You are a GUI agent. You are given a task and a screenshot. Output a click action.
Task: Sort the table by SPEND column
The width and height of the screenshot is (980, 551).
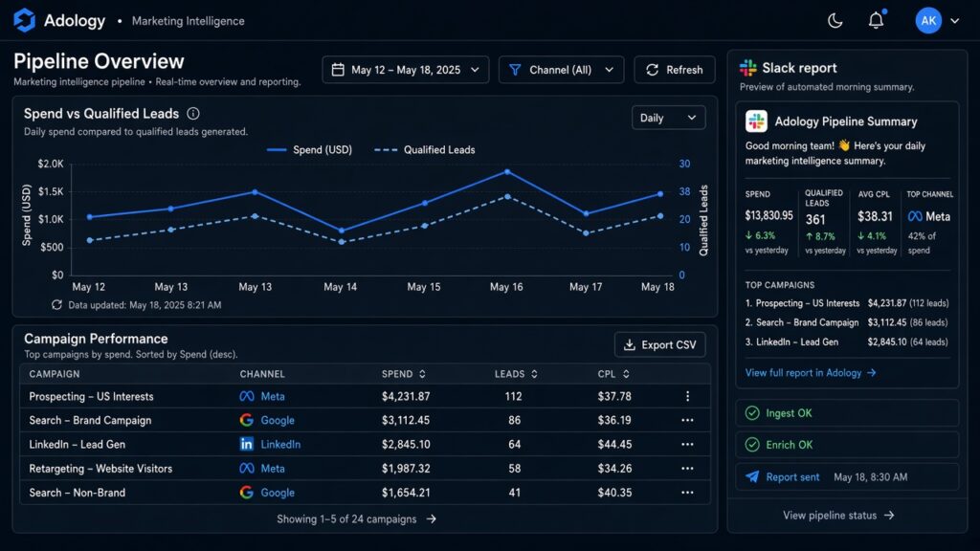click(404, 374)
